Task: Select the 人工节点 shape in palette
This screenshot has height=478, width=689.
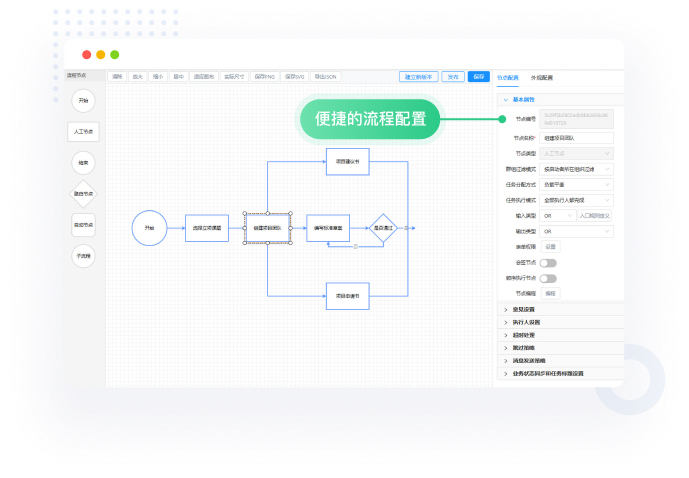Action: [84, 132]
